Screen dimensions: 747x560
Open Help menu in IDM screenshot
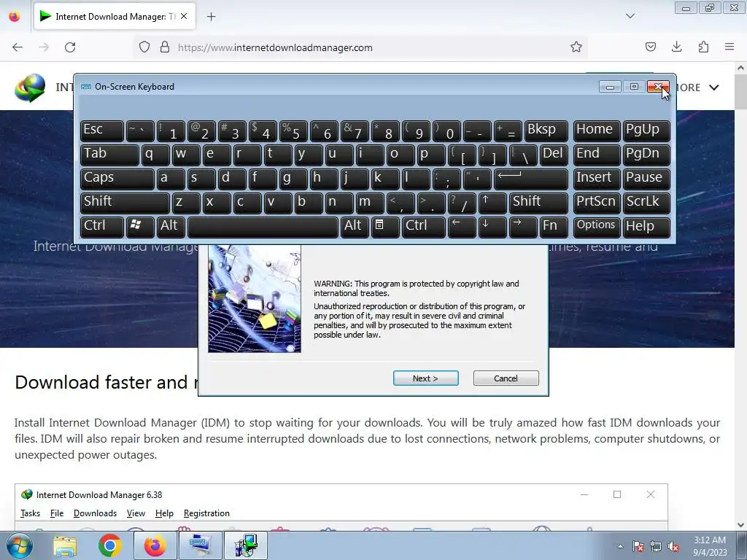tap(164, 513)
